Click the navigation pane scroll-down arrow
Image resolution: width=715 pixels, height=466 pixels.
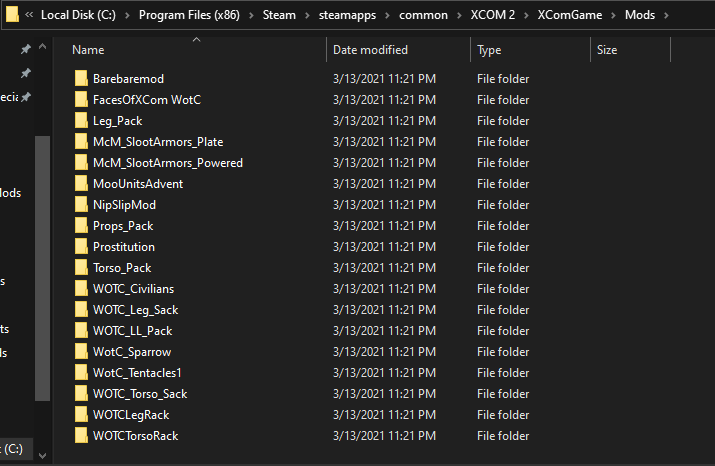tap(42, 455)
